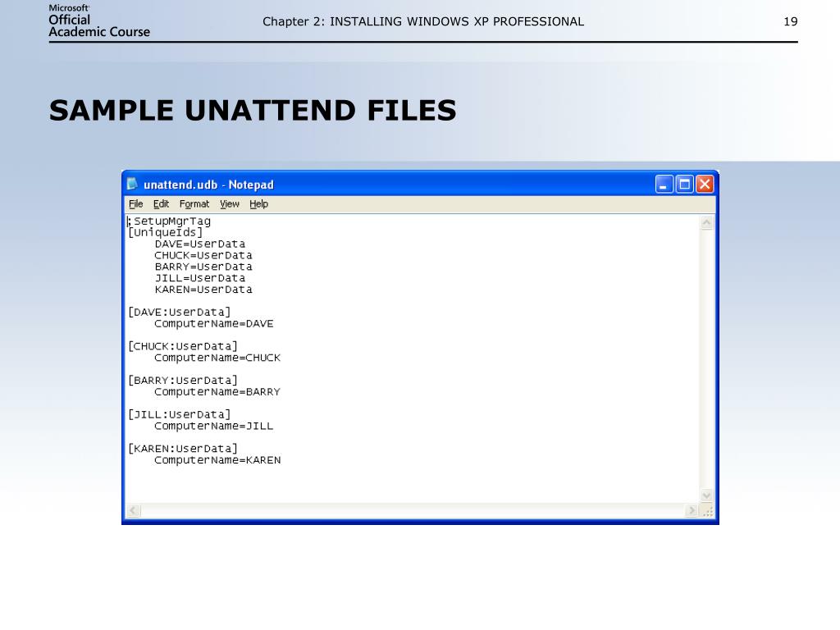Open the Help menu

click(258, 204)
